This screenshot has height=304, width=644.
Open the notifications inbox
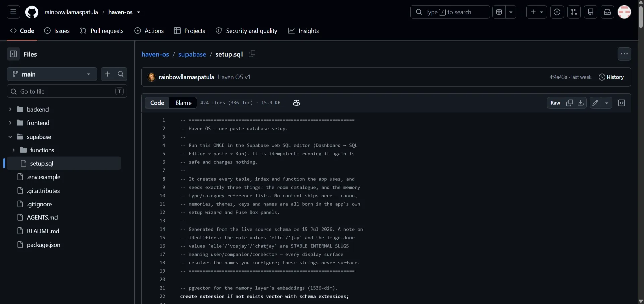point(607,12)
